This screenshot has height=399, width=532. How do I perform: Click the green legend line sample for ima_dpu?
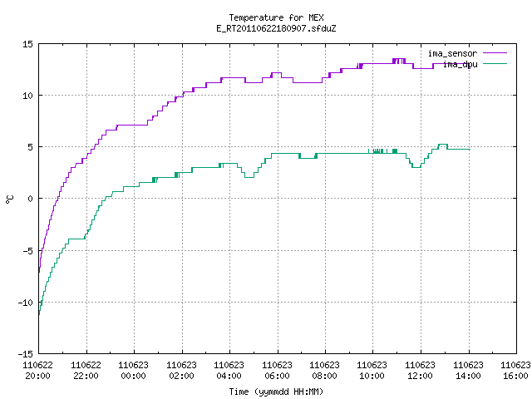[495, 63]
